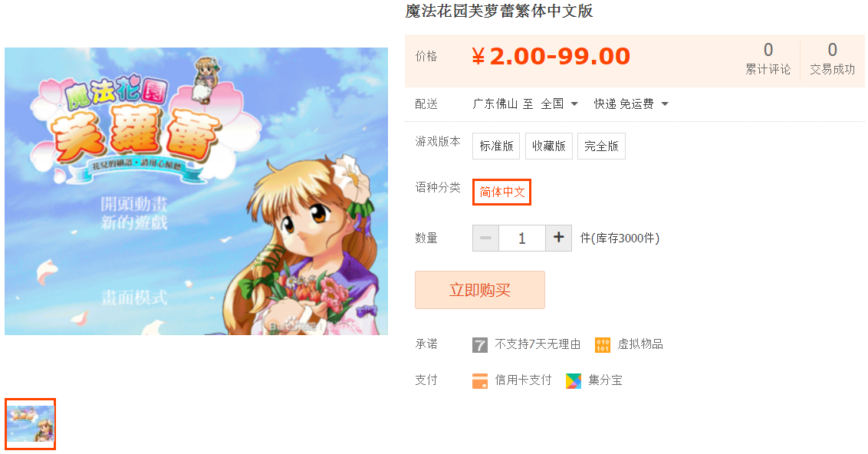
Task: Click the Jifenbao colorful icon
Action: [x=574, y=381]
